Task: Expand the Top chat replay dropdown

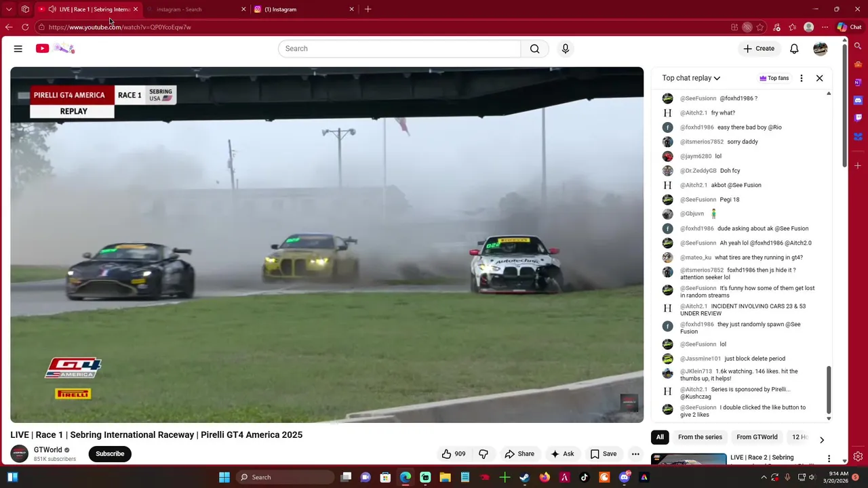Action: click(691, 78)
